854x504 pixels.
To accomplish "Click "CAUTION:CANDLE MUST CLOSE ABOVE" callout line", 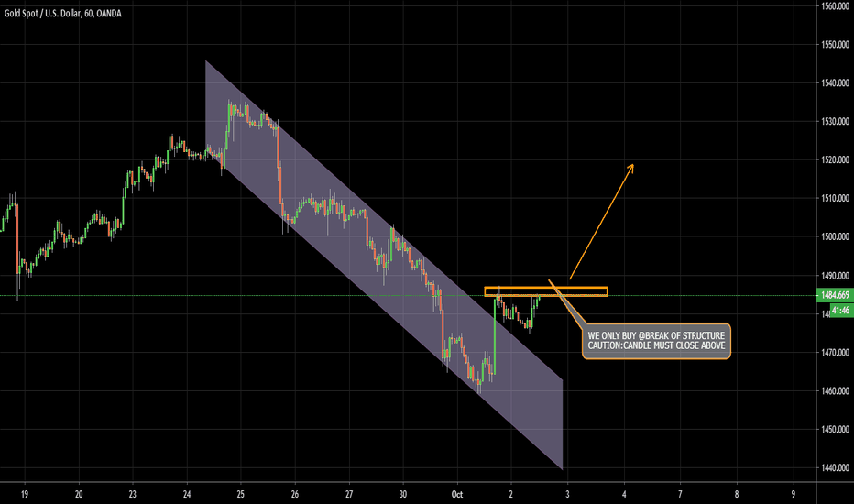I will [x=656, y=345].
